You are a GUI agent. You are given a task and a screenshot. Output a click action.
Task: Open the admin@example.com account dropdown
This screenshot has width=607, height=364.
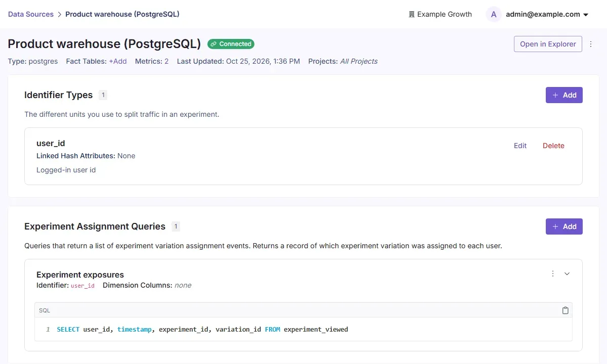(x=547, y=14)
